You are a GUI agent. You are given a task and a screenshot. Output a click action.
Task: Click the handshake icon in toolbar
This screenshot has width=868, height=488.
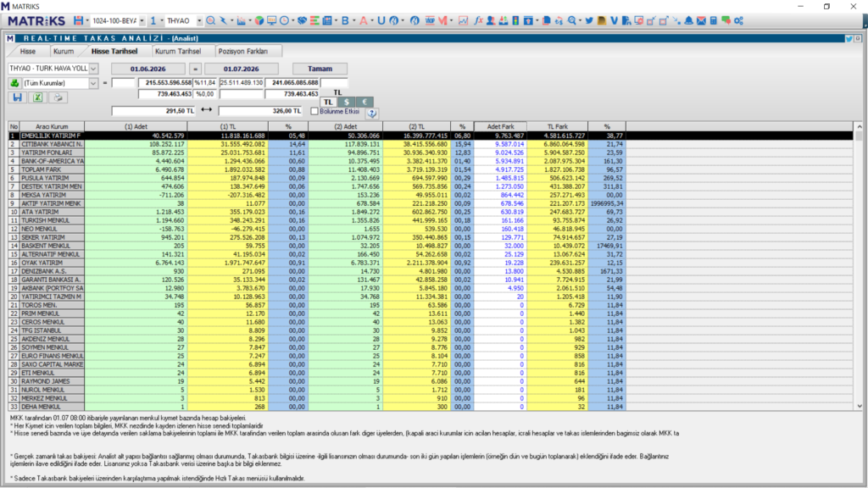(x=302, y=20)
